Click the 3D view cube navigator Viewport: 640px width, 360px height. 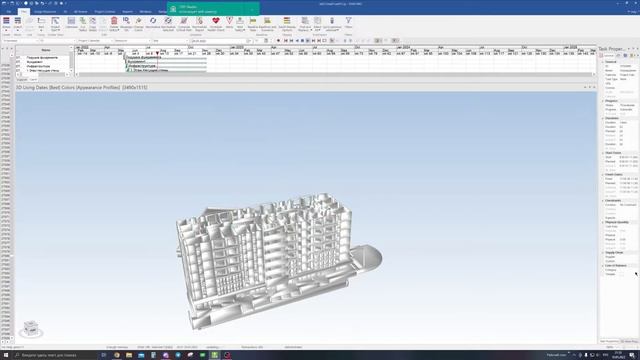tap(31, 328)
